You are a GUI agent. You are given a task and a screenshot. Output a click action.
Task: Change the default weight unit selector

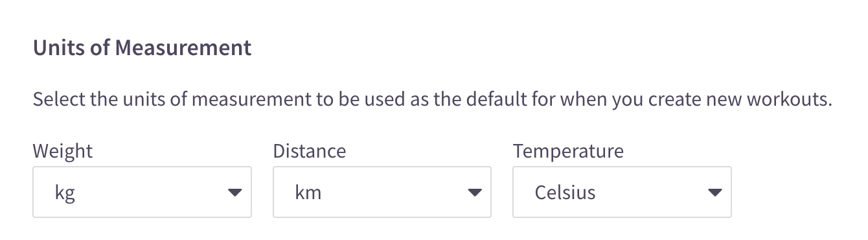point(142,192)
